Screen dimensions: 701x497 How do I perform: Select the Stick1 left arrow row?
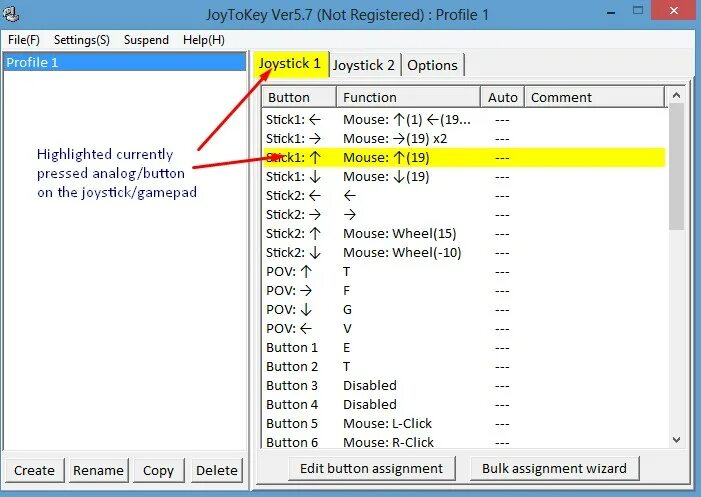465,120
